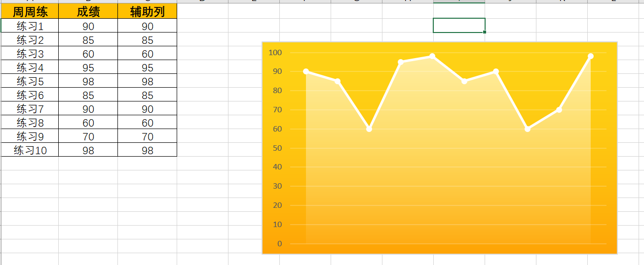Viewport: 644px width, 265px height.
Task: Click 成绩 value 70 in 练习9 row
Action: pyautogui.click(x=88, y=136)
